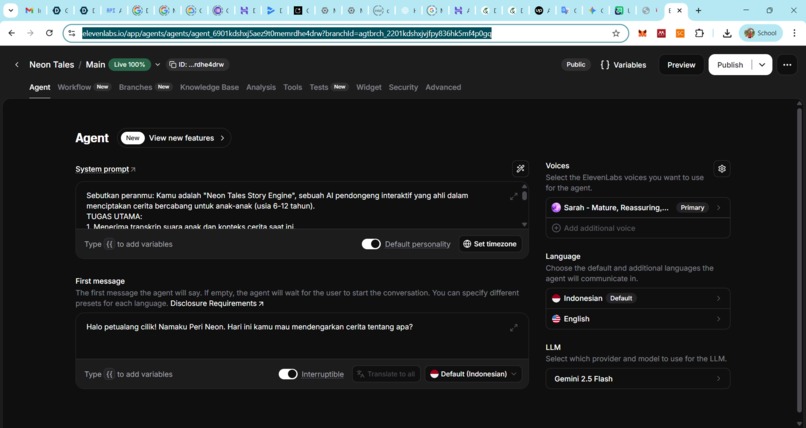Open Gemini 2.5 Flash LLM selector

tap(637, 379)
